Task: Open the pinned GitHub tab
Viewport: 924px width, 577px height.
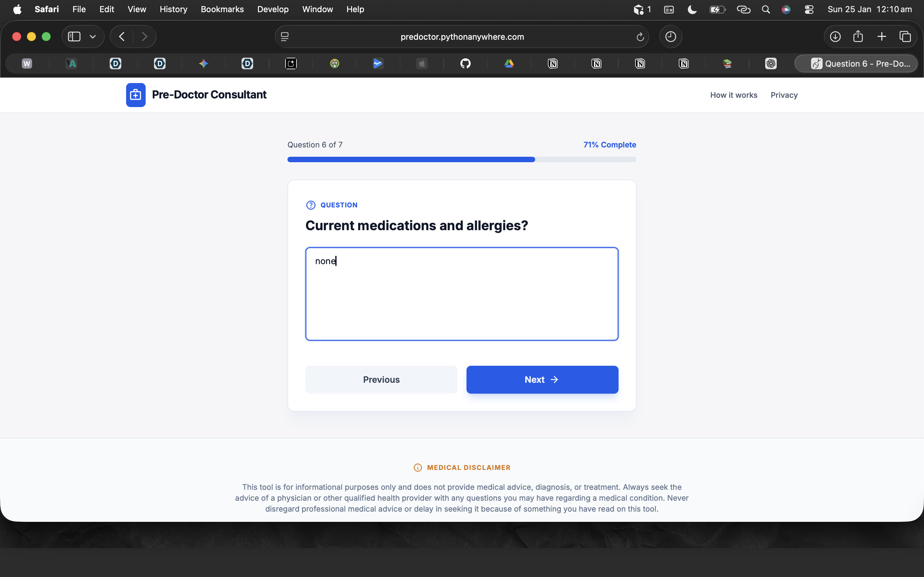Action: [466, 63]
